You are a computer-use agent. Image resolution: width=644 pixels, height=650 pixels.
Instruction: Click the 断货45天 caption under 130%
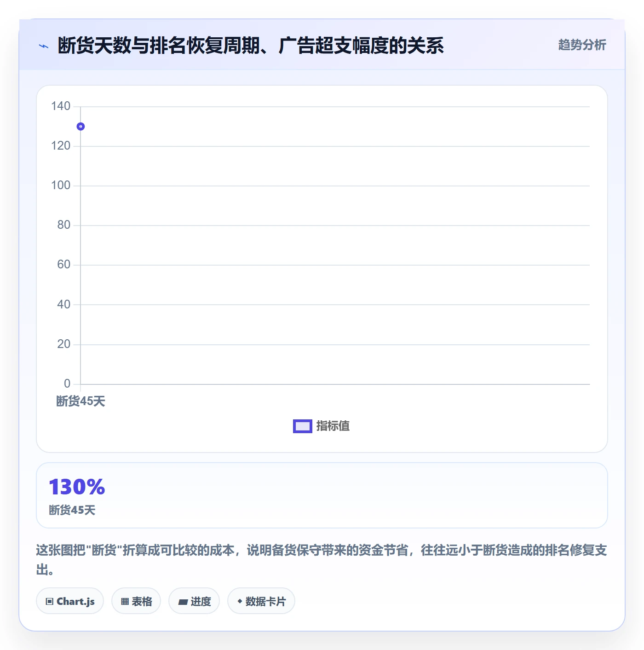click(72, 510)
